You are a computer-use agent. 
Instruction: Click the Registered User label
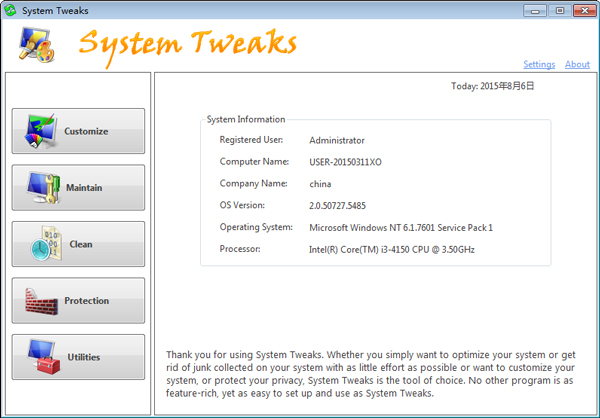tap(251, 140)
